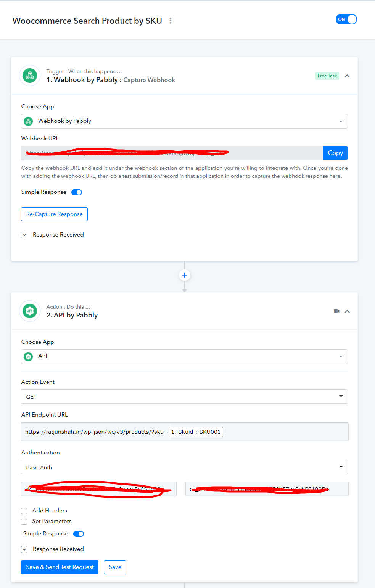Click the small API icon in Choose App
Screen dimensions: 375x588
click(x=28, y=356)
